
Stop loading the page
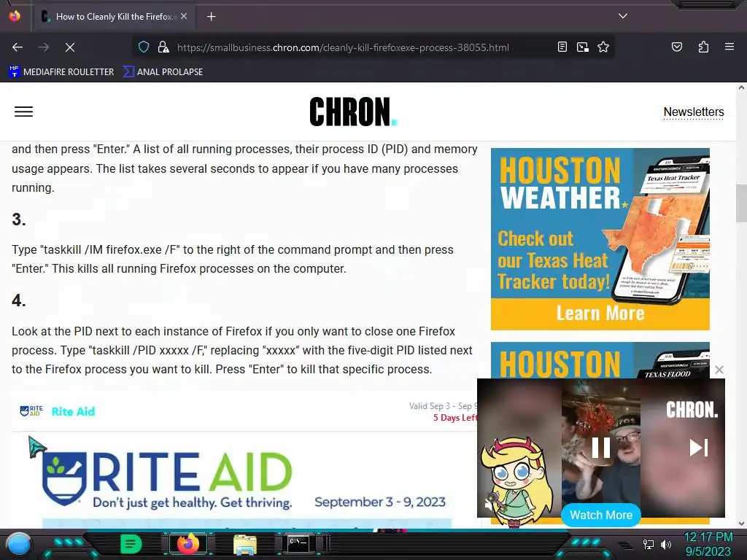coord(70,47)
